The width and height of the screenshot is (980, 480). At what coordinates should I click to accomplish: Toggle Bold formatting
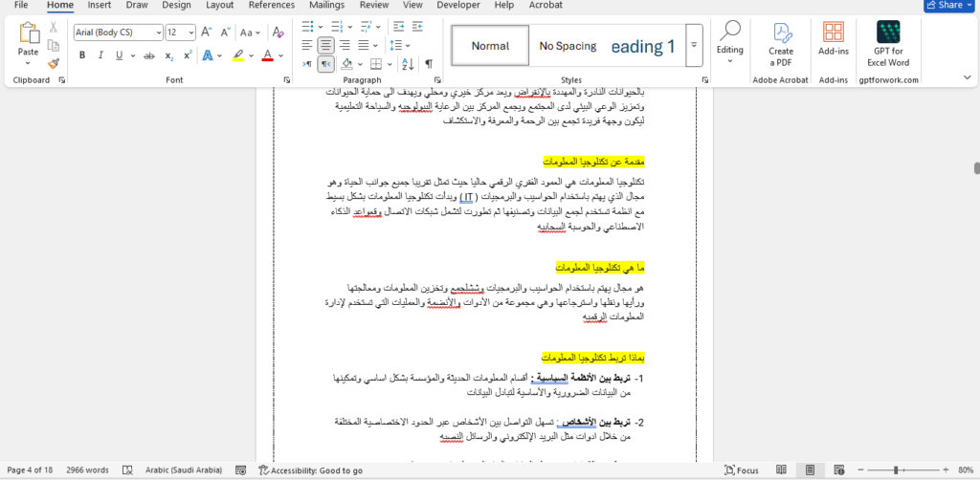[82, 55]
